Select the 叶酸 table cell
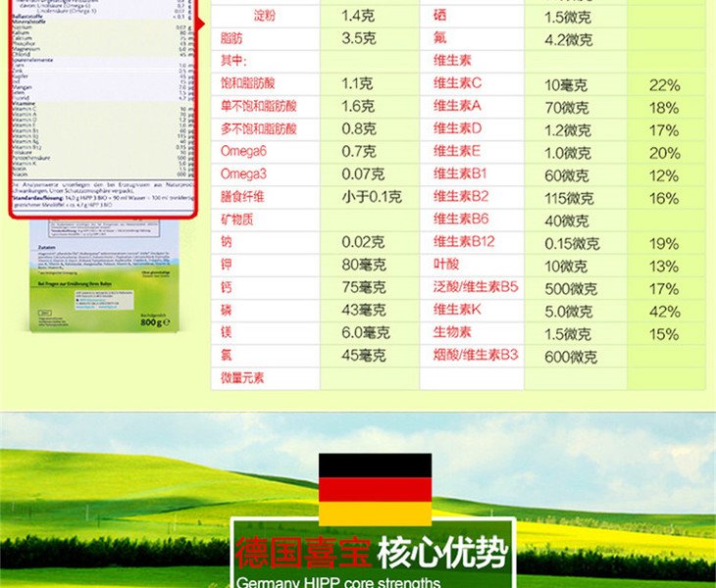Screen dimensions: 716x588 pyautogui.click(x=445, y=267)
